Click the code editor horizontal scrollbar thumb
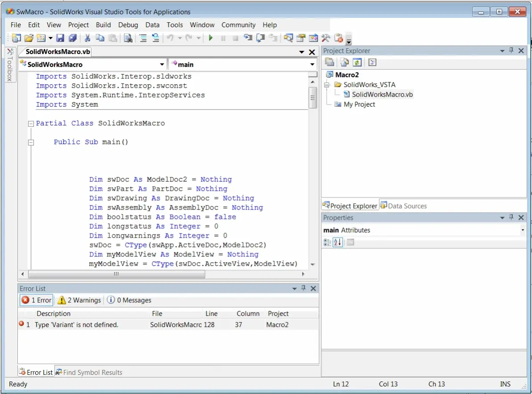The height and width of the screenshot is (394, 532). tap(116, 274)
